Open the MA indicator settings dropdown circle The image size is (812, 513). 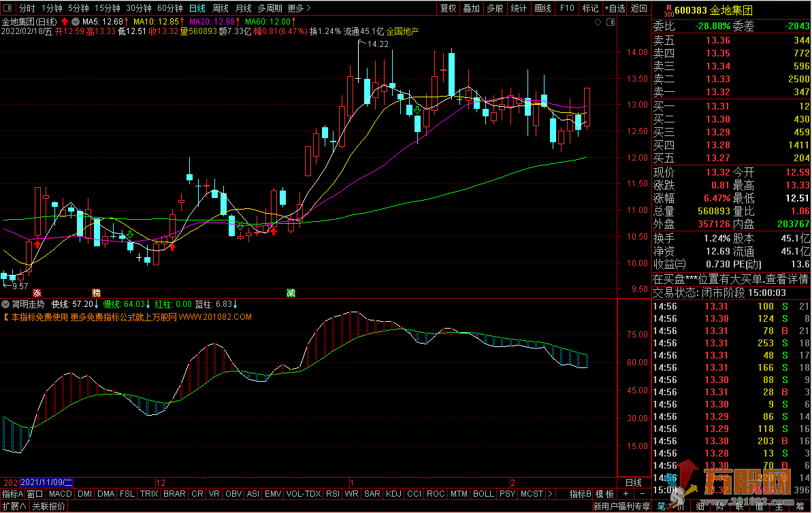76,22
